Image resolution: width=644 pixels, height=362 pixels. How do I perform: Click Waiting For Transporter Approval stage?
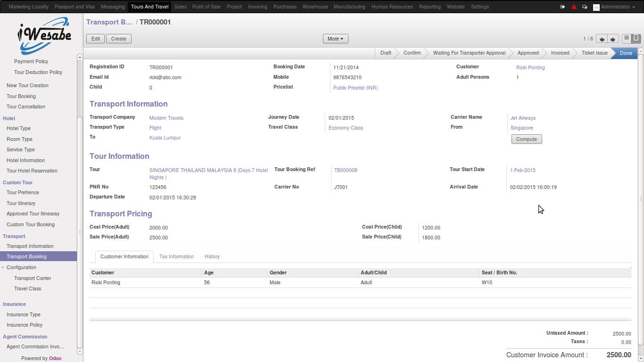tap(469, 53)
